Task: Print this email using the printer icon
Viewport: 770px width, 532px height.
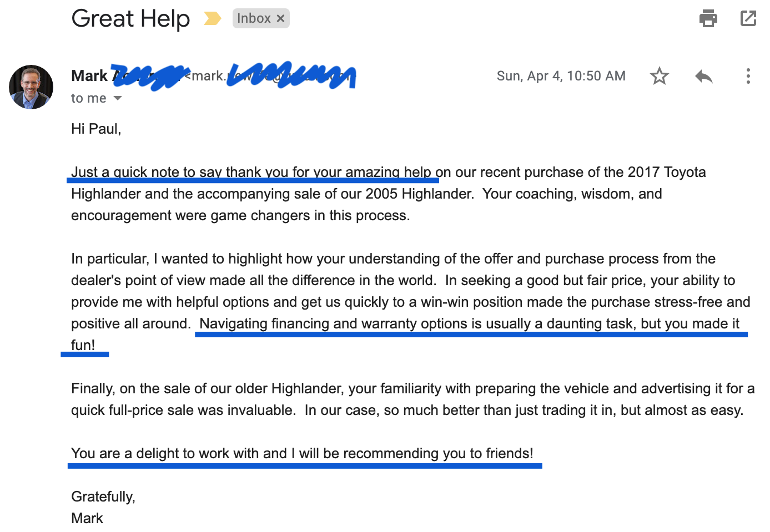Action: [x=708, y=18]
